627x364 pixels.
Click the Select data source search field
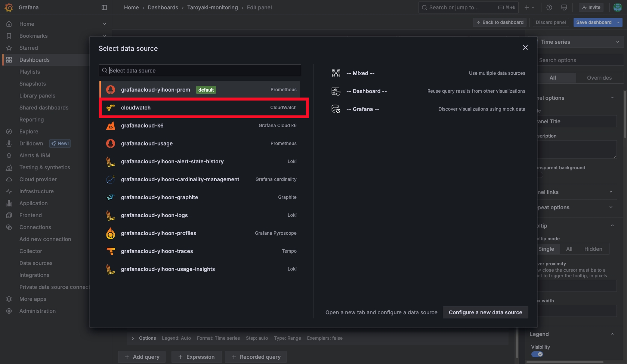(x=200, y=71)
